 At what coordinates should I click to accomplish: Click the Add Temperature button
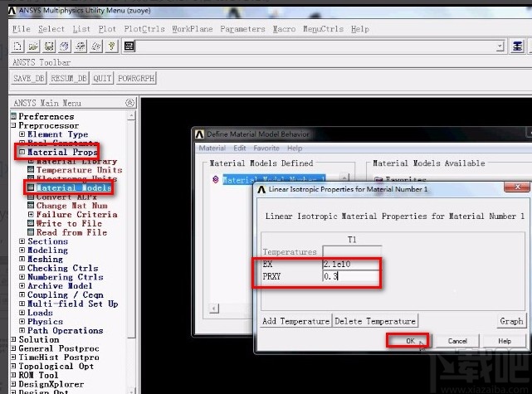pyautogui.click(x=295, y=321)
